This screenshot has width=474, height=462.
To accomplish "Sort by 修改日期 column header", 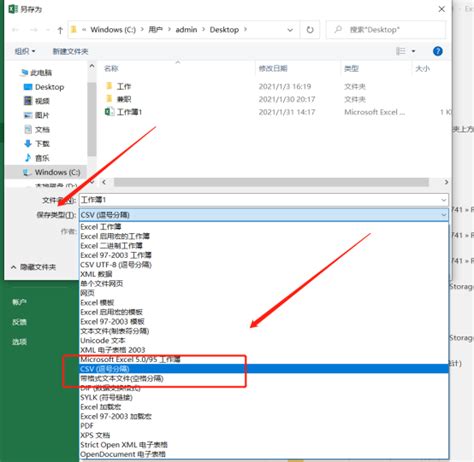I will [x=273, y=69].
